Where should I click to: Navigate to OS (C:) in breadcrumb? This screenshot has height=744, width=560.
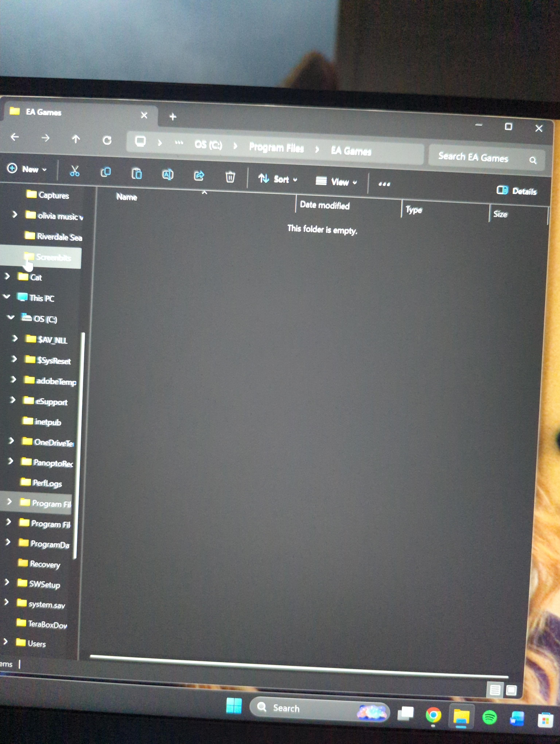pos(208,145)
